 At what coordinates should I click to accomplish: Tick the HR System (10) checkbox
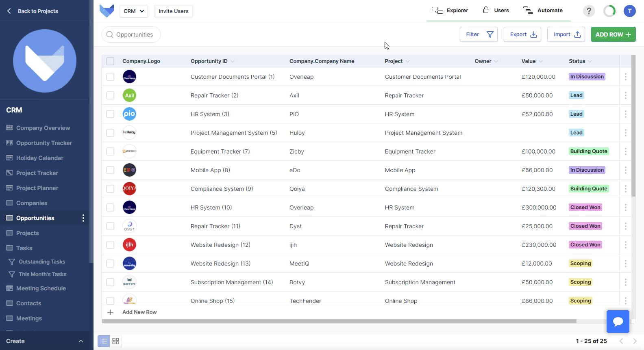tap(110, 207)
